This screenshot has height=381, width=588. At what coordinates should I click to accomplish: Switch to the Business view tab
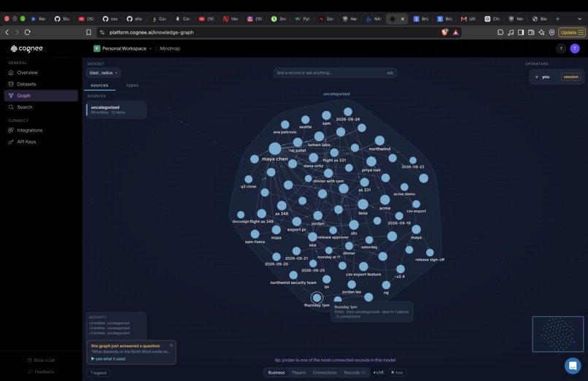[x=276, y=372]
